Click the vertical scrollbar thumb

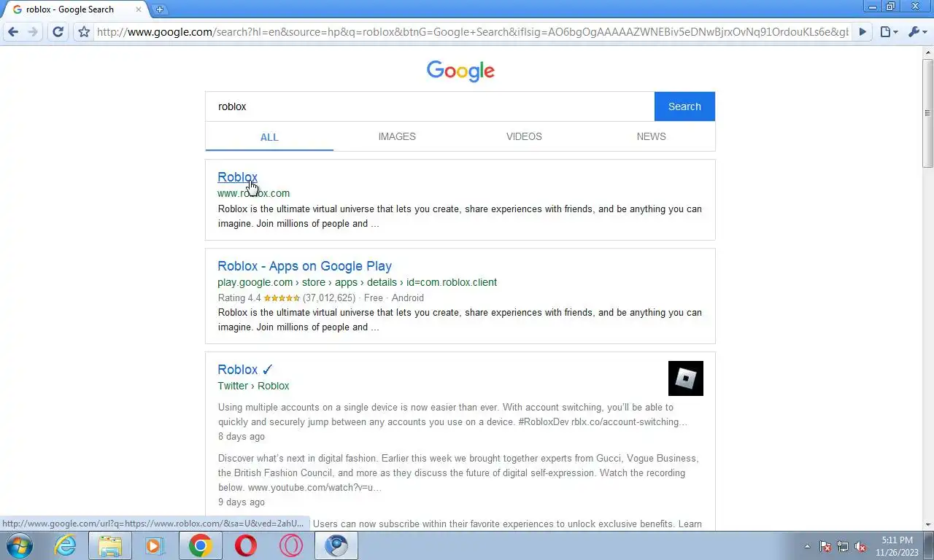[927, 113]
